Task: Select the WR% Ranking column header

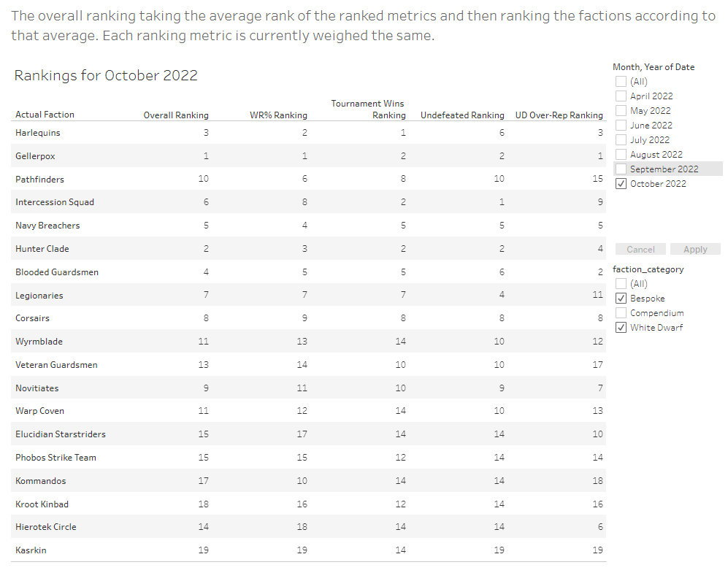Action: coord(278,115)
